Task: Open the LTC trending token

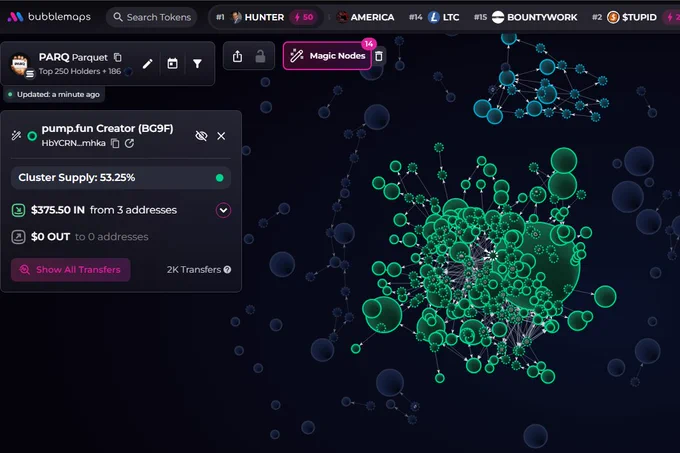Action: click(434, 17)
